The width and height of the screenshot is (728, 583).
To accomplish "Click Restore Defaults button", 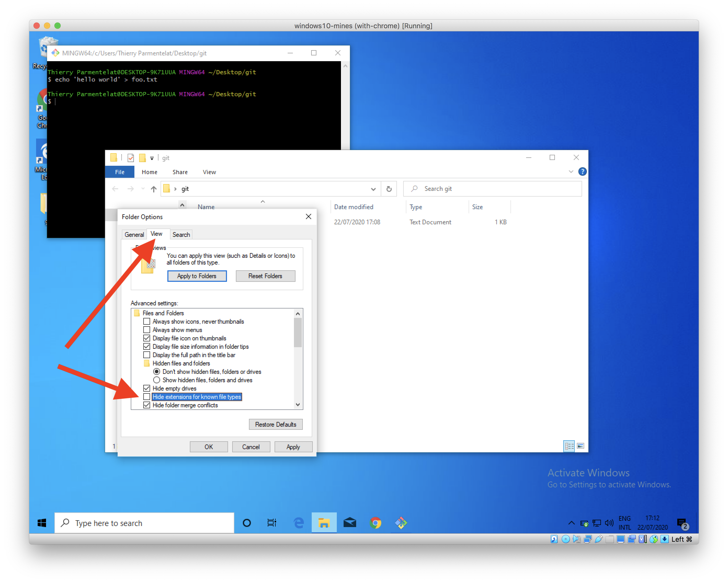I will pyautogui.click(x=276, y=424).
